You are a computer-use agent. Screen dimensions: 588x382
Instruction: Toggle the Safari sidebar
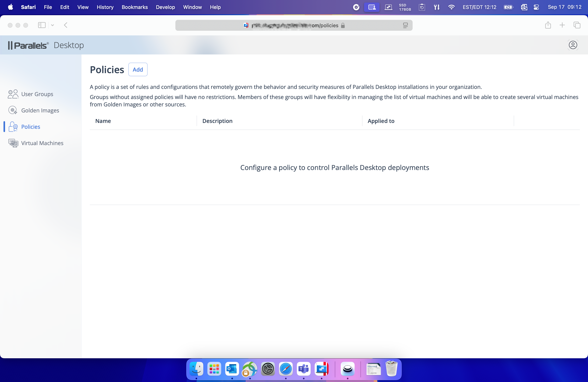pyautogui.click(x=42, y=25)
